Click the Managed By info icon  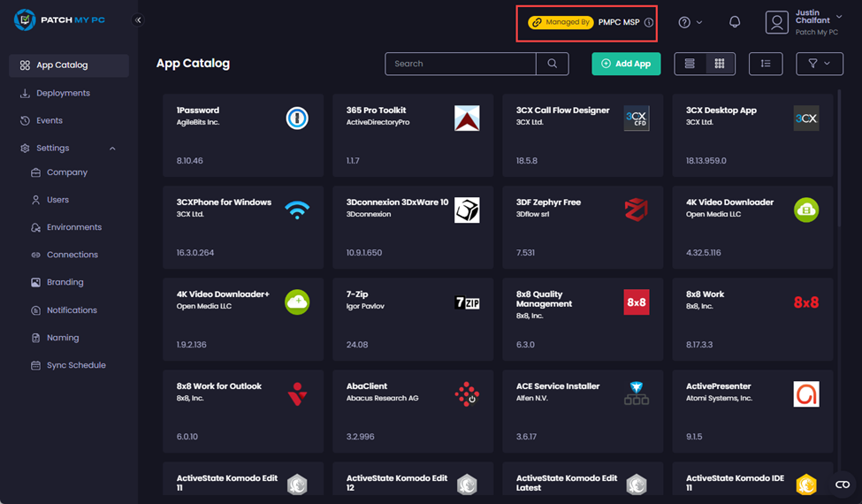pos(649,23)
